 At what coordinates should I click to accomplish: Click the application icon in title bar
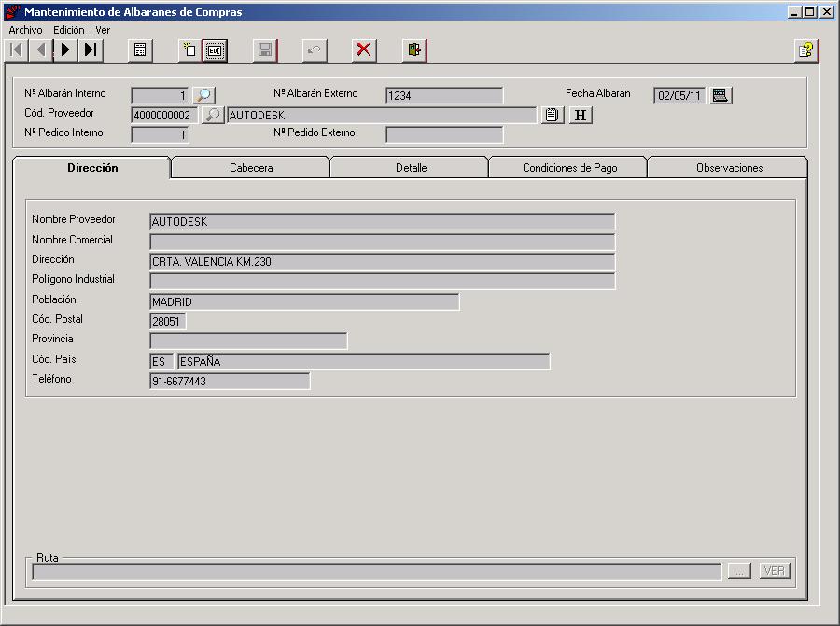click(x=12, y=11)
